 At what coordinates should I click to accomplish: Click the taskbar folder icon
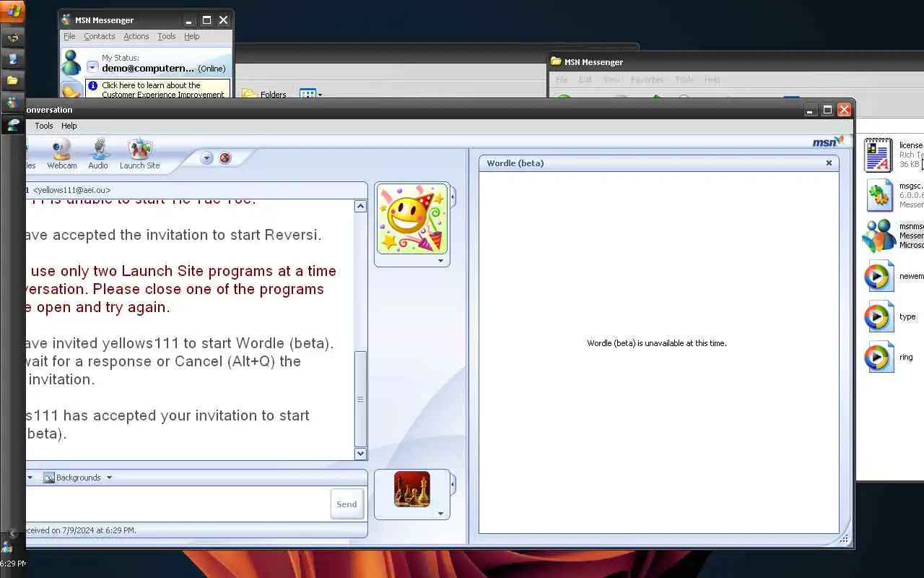click(13, 81)
